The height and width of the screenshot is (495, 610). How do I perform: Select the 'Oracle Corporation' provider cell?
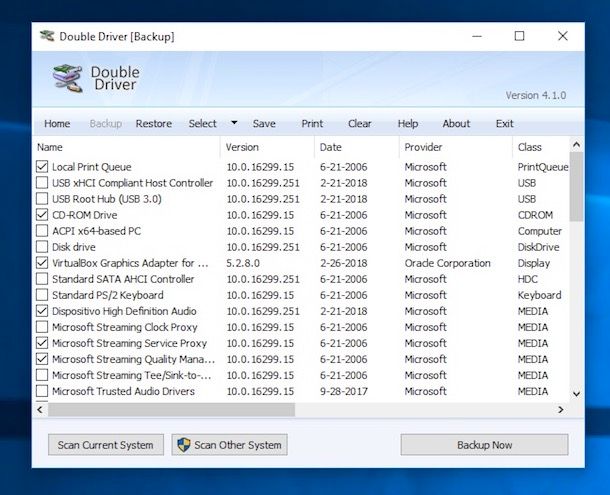(x=447, y=263)
